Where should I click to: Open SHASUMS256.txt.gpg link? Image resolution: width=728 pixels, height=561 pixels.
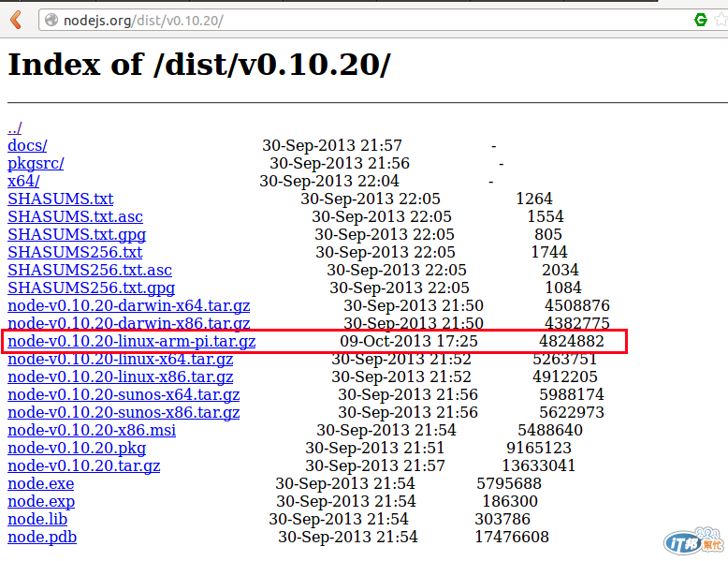coord(91,288)
